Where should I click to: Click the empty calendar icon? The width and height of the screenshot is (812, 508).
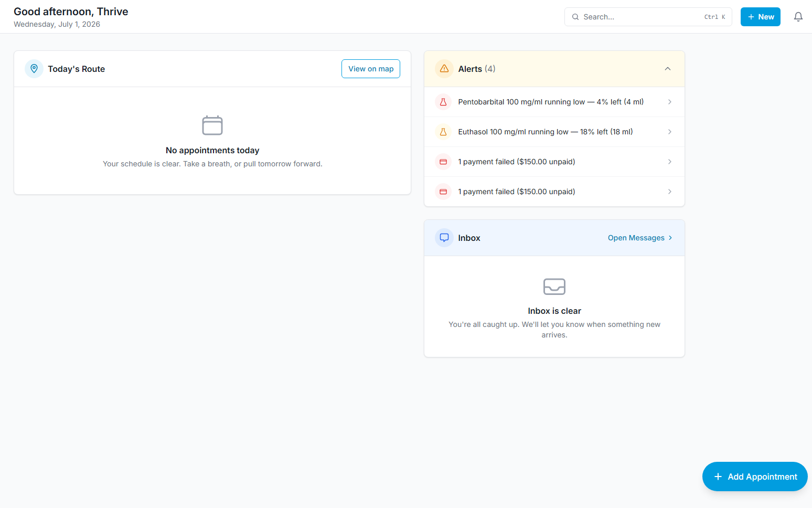(x=212, y=125)
